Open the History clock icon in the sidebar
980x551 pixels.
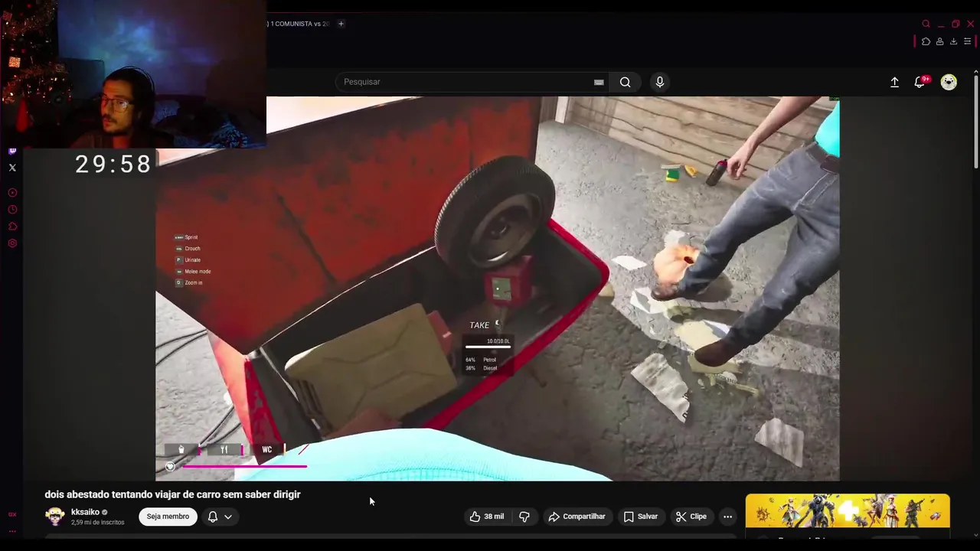[x=12, y=210]
